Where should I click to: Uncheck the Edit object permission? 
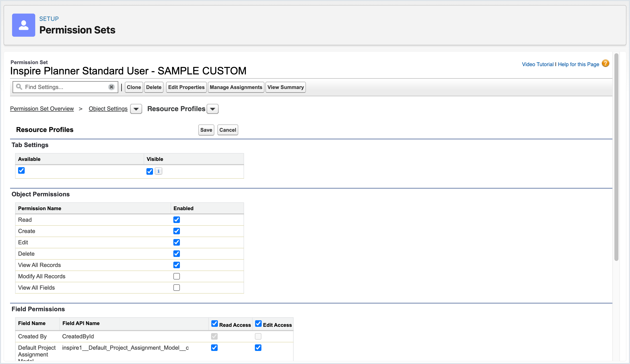[x=177, y=242]
